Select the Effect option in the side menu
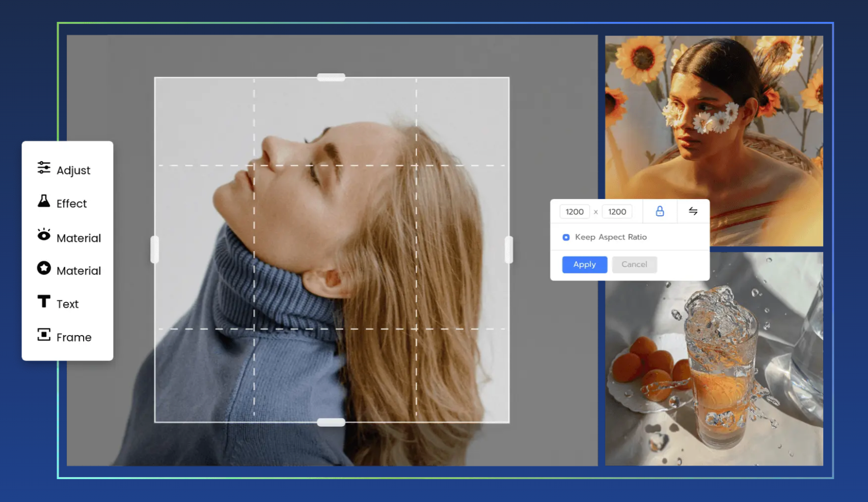The height and width of the screenshot is (502, 868). click(62, 203)
